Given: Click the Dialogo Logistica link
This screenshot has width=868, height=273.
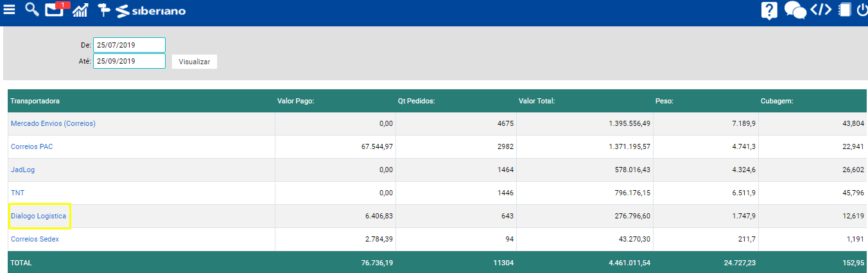Looking at the screenshot, I should [x=39, y=216].
